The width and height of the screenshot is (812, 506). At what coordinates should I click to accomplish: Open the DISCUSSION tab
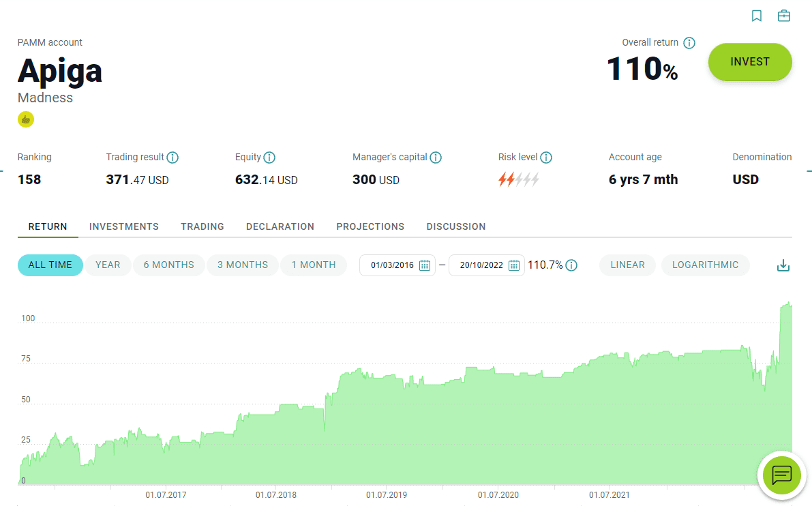456,227
